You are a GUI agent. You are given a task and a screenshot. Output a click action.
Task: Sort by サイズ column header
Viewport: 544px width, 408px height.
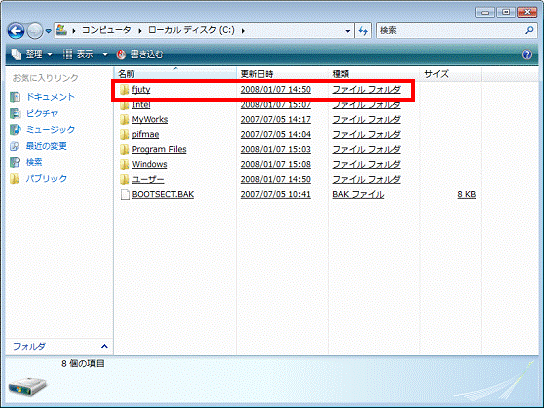(450, 74)
